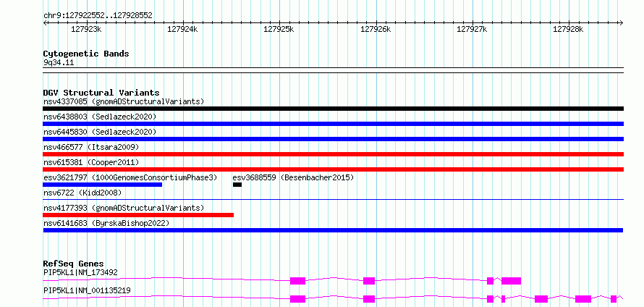Click the 127924k ruler tick label

183,29
